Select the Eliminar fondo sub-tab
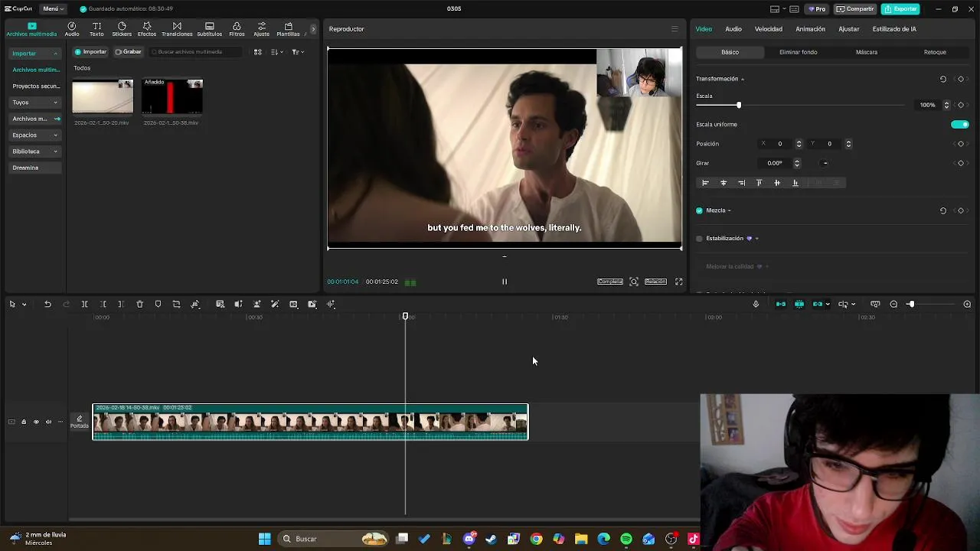The height and width of the screenshot is (551, 980). tap(798, 52)
